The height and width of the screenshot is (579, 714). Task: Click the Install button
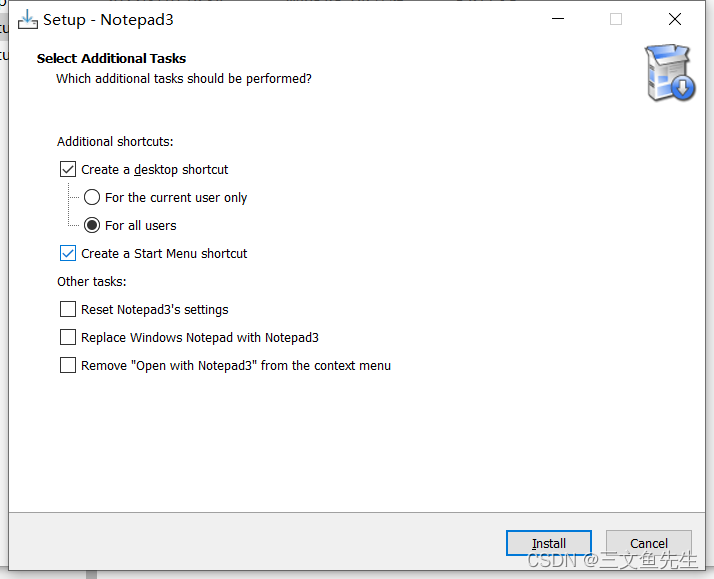point(549,543)
